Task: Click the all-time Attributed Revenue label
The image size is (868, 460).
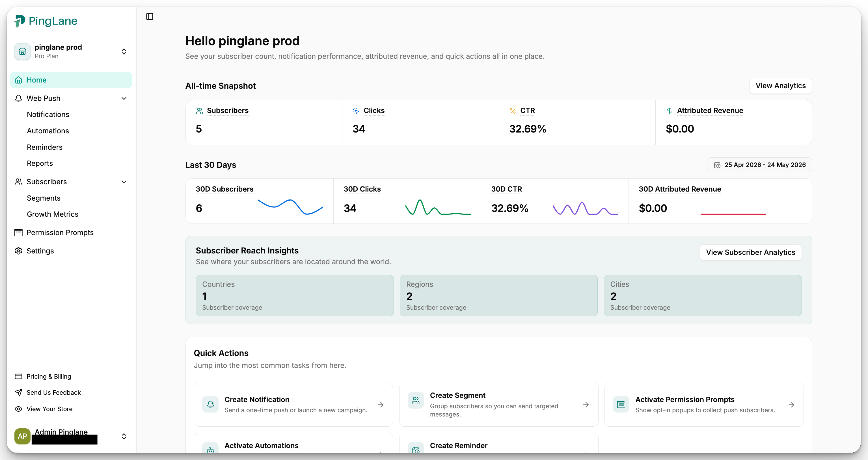Action: [710, 111]
